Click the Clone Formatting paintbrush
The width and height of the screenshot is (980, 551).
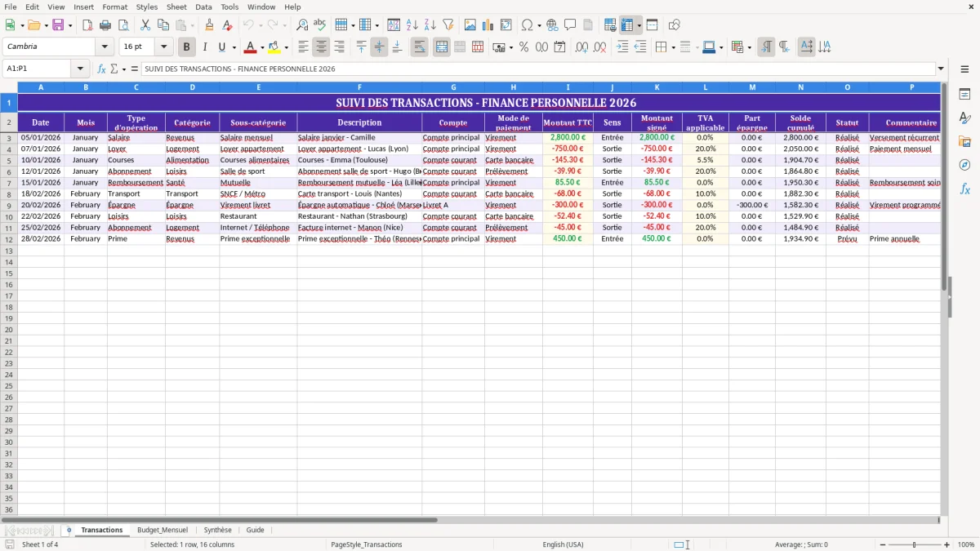[x=209, y=25]
